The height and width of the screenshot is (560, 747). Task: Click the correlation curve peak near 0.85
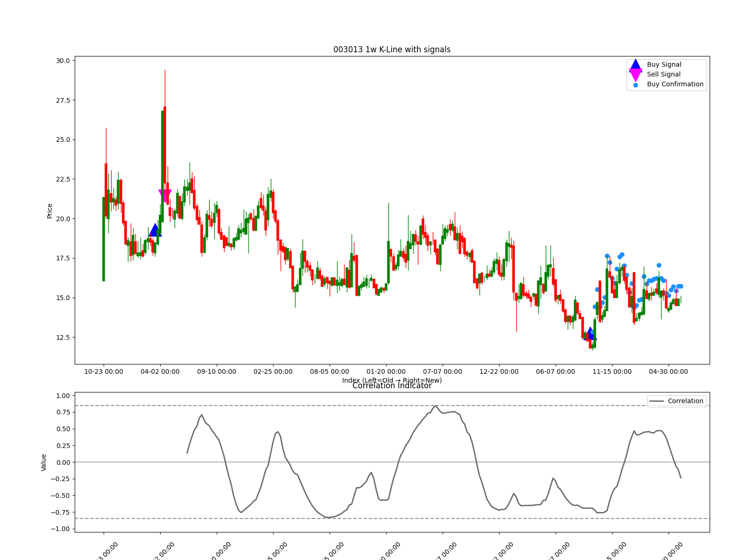point(436,406)
